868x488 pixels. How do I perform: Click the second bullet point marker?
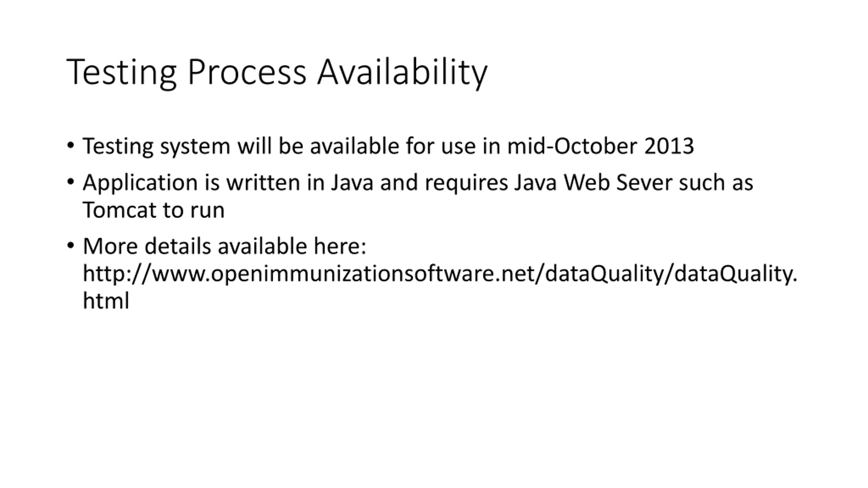pos(71,182)
